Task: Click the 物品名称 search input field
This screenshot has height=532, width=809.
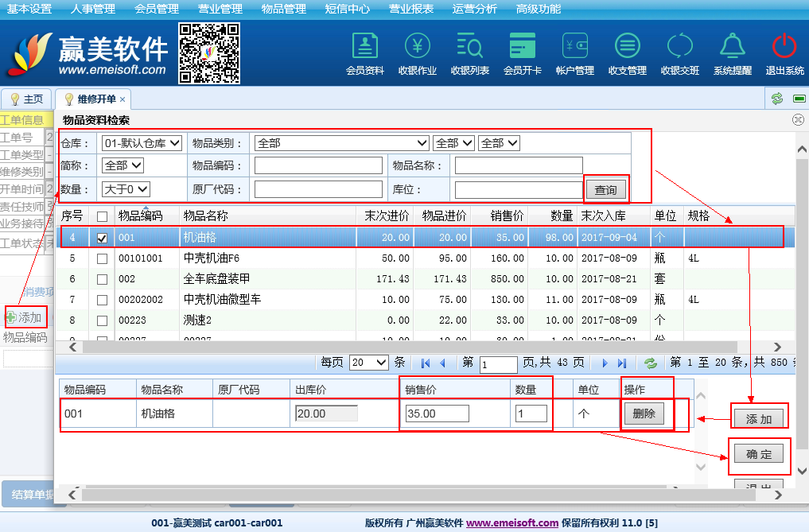Action: pos(519,165)
